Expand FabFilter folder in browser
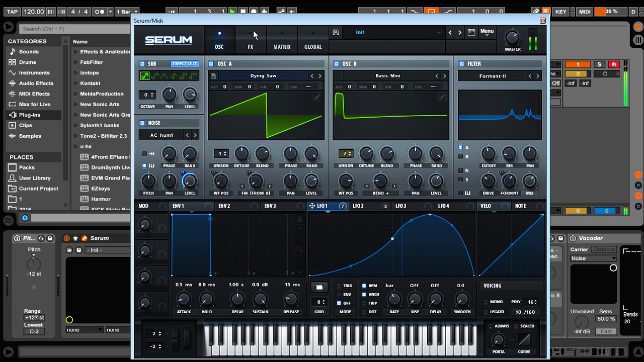644x362 pixels. tap(76, 62)
